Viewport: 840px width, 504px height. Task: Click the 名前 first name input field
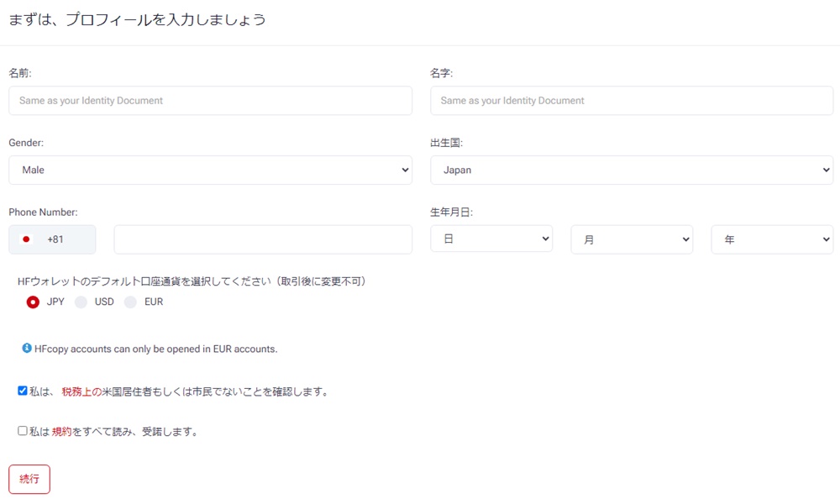click(210, 100)
